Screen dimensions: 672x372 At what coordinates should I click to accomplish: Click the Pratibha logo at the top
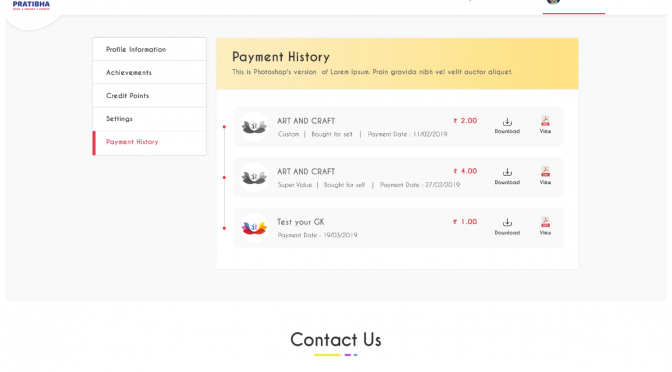click(x=31, y=5)
